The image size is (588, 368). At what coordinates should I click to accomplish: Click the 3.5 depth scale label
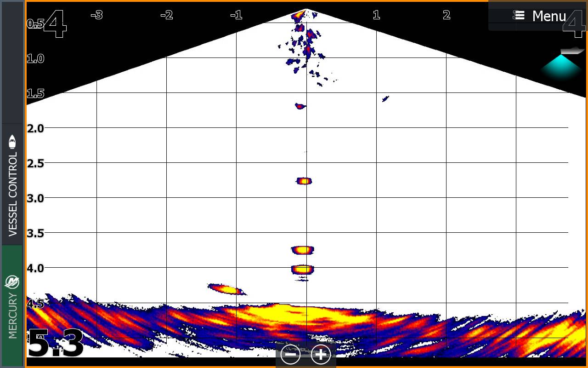pyautogui.click(x=35, y=233)
